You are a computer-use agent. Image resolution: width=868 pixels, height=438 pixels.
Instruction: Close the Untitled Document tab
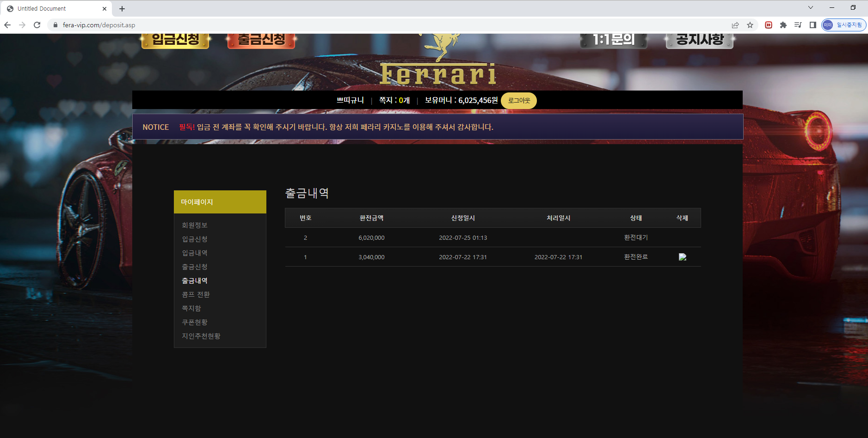pyautogui.click(x=105, y=9)
